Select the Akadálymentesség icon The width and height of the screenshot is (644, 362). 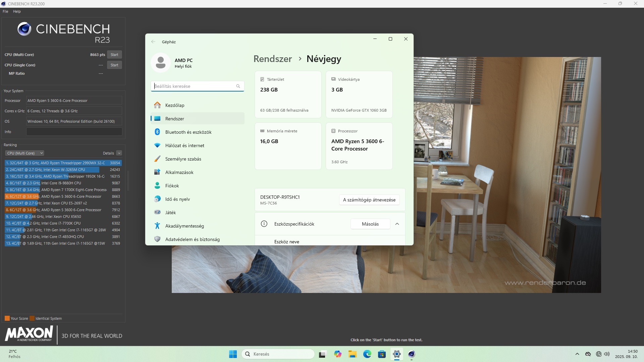pos(157,226)
